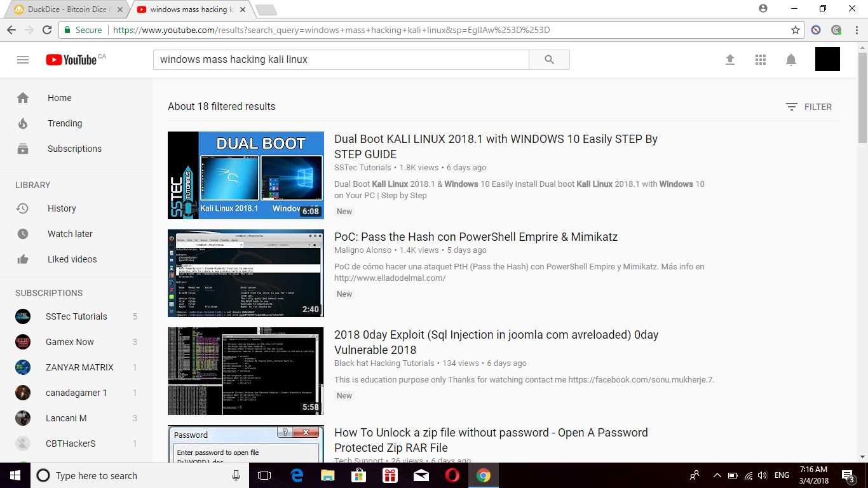Click the YouTube logo
Screen dimensions: 868x488
(71, 60)
